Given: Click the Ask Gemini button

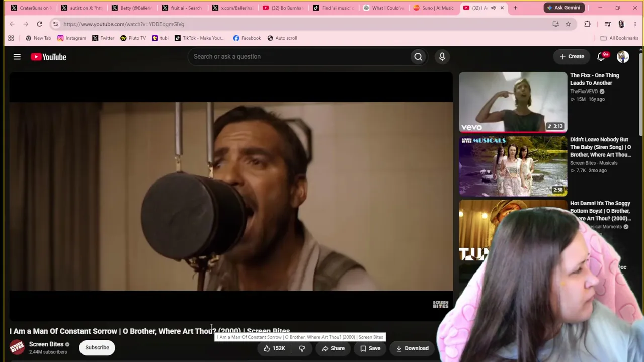Looking at the screenshot, I should pos(563,8).
